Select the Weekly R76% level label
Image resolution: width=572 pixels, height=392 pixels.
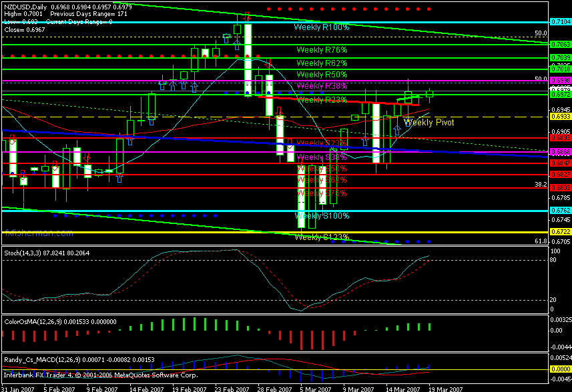tap(322, 50)
